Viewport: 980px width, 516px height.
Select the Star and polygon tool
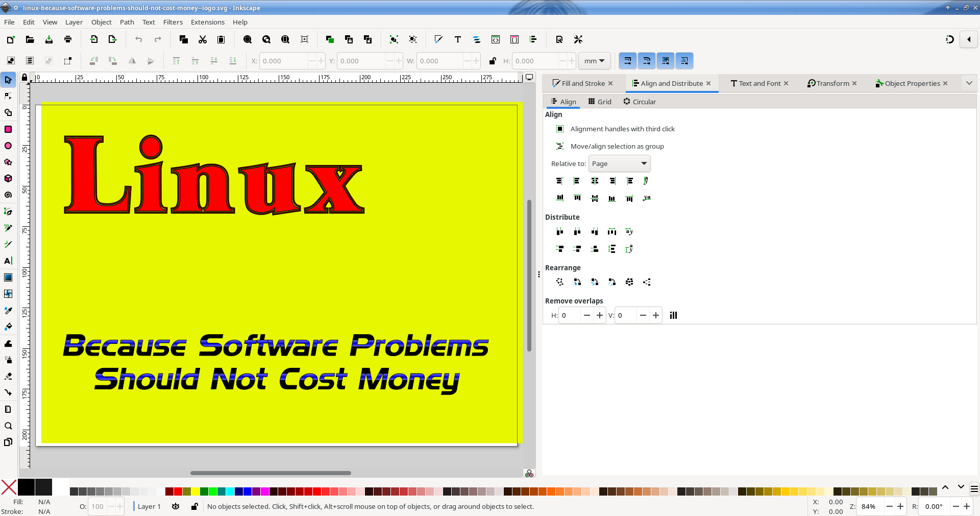pyautogui.click(x=8, y=162)
